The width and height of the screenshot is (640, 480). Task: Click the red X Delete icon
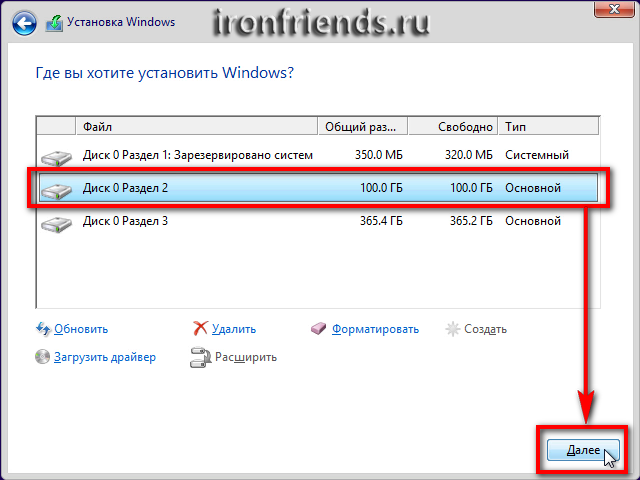[200, 329]
